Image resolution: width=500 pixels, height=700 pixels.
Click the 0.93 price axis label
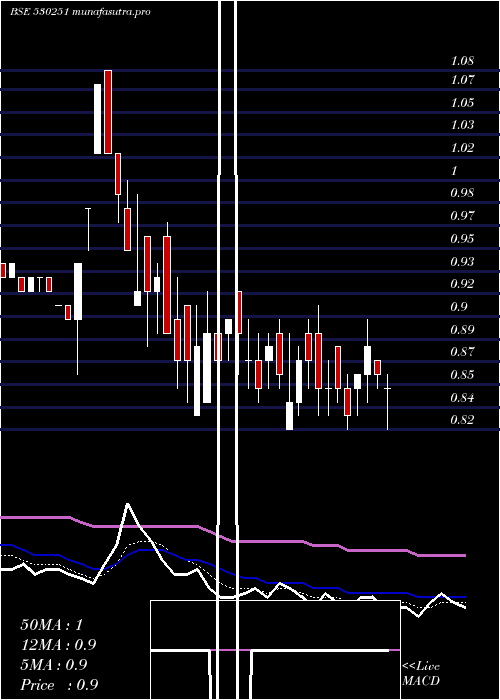tap(462, 261)
